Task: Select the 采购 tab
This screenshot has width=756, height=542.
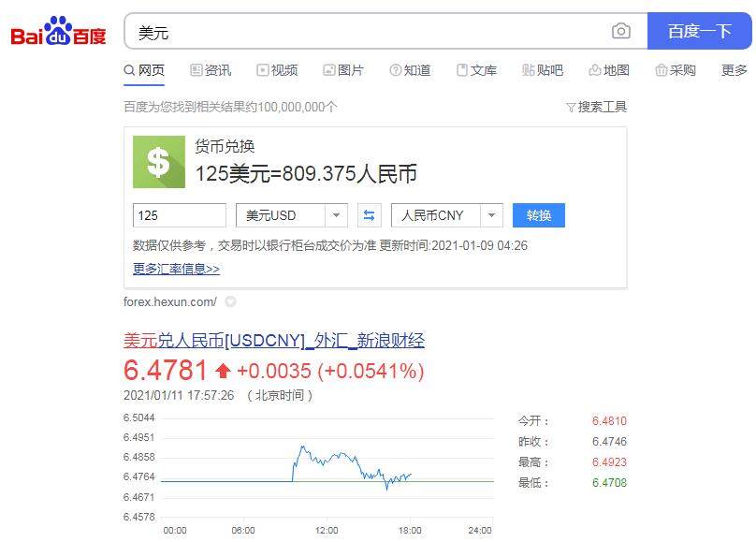Action: pyautogui.click(x=675, y=70)
